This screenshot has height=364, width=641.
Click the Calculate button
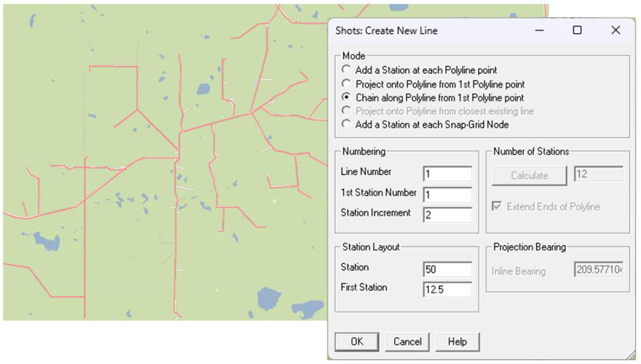[x=529, y=175]
